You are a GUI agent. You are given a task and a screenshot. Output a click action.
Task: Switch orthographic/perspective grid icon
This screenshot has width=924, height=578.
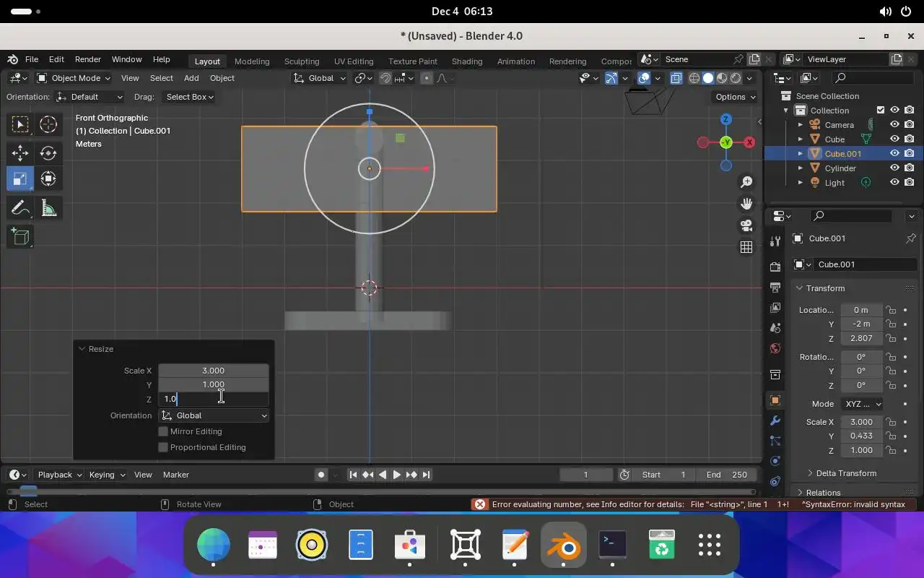tap(746, 247)
